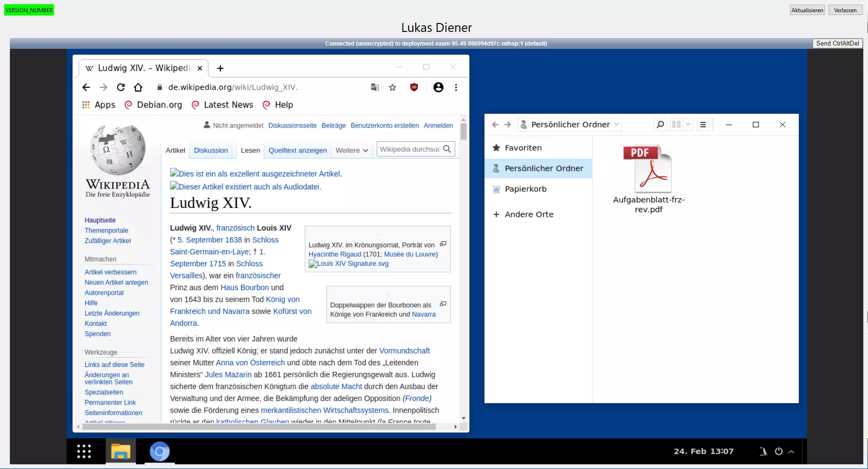Expand the Weitere dropdown on Wikipedia
The height and width of the screenshot is (469, 868).
[352, 150]
